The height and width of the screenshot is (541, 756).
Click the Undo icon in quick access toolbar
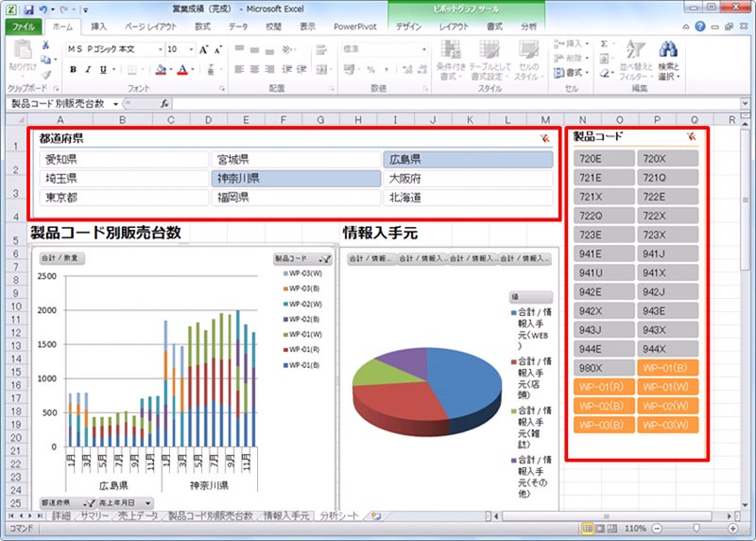point(43,9)
